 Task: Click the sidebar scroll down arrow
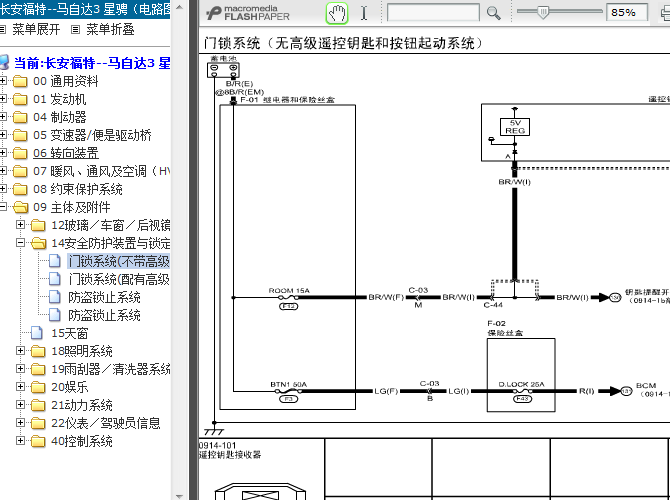(x=179, y=496)
